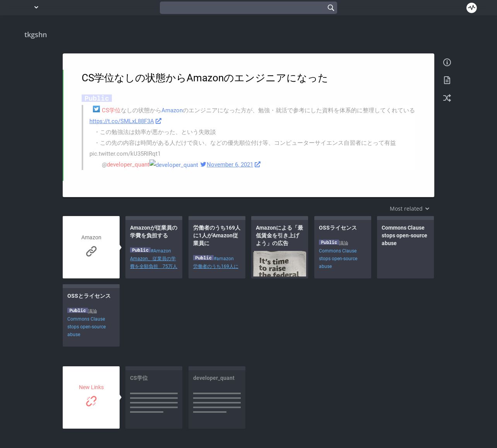
Task: Click external link icon after November 6, 2021
Action: pos(257,165)
